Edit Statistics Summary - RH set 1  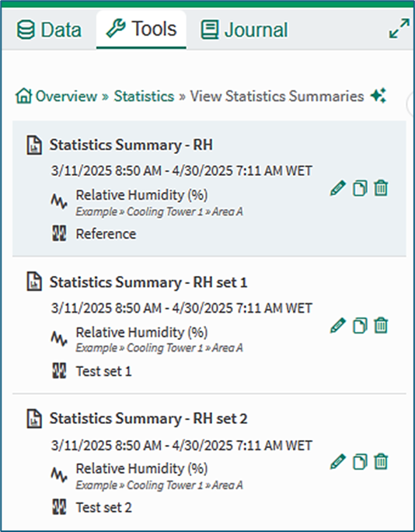pyautogui.click(x=338, y=326)
